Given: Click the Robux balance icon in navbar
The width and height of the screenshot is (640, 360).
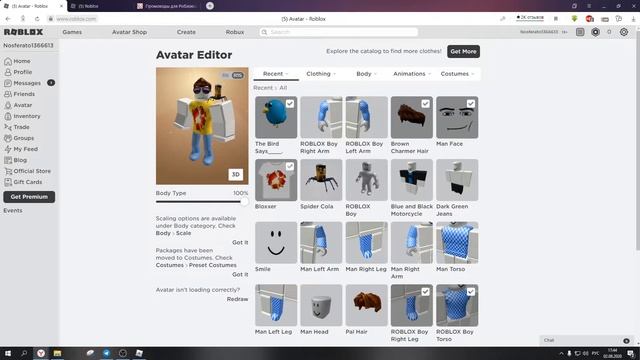Looking at the screenshot, I should [596, 32].
